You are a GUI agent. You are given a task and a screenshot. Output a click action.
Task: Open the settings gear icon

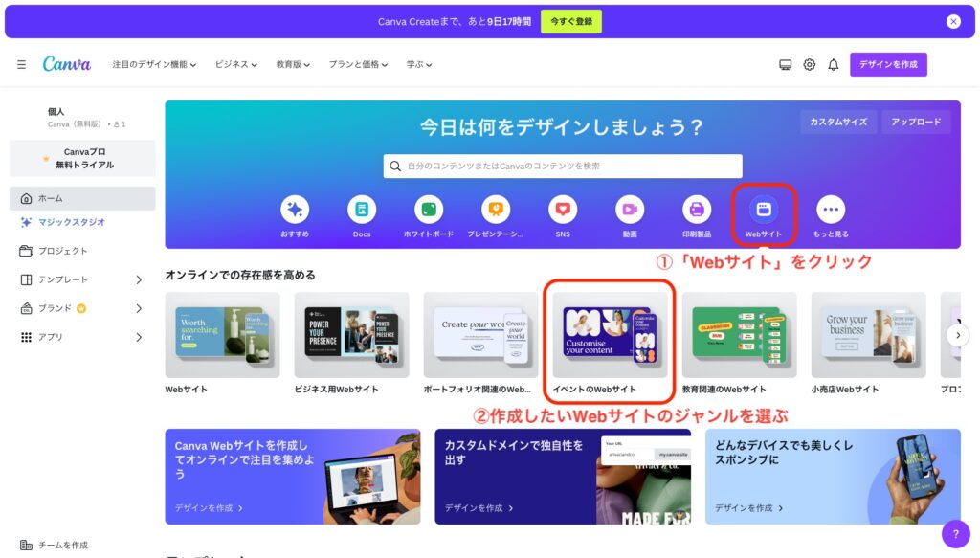click(x=810, y=64)
